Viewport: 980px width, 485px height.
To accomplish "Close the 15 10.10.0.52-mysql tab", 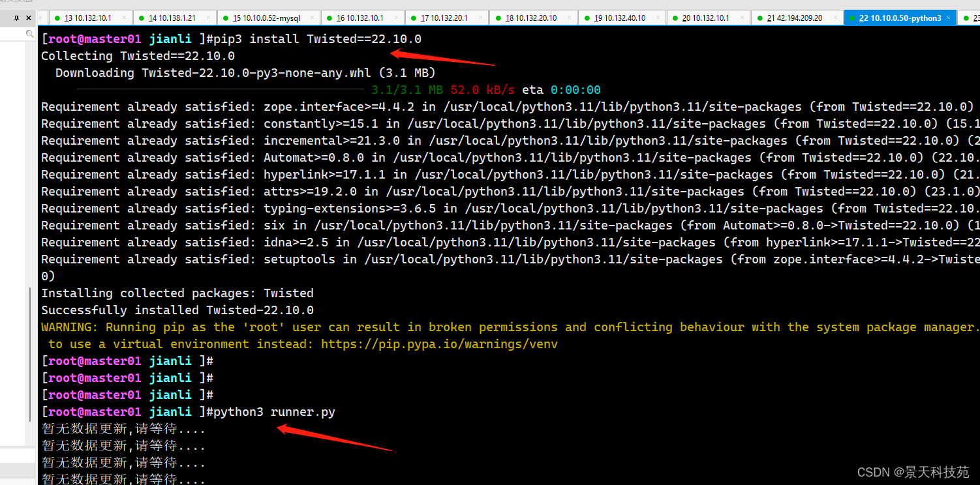I will pyautogui.click(x=313, y=18).
